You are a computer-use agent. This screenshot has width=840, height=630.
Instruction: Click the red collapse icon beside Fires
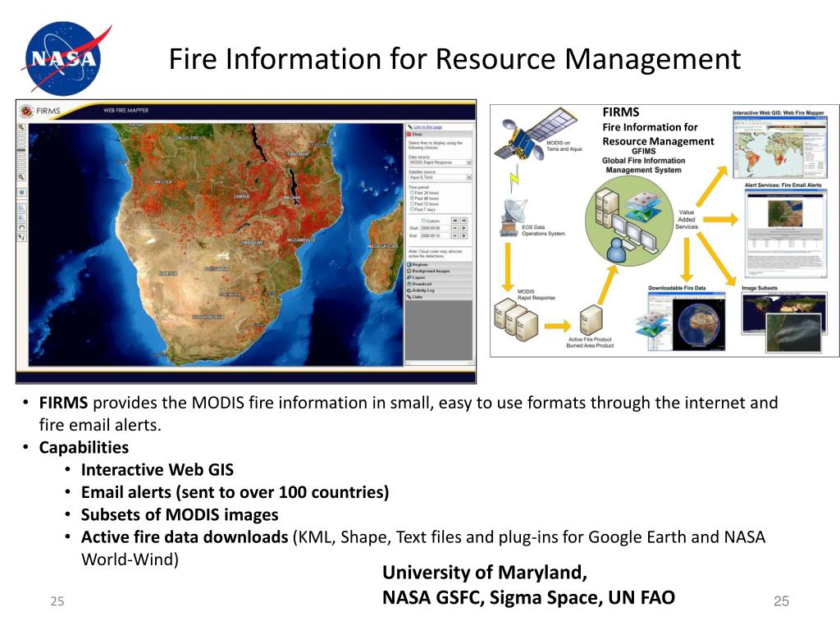(409, 135)
